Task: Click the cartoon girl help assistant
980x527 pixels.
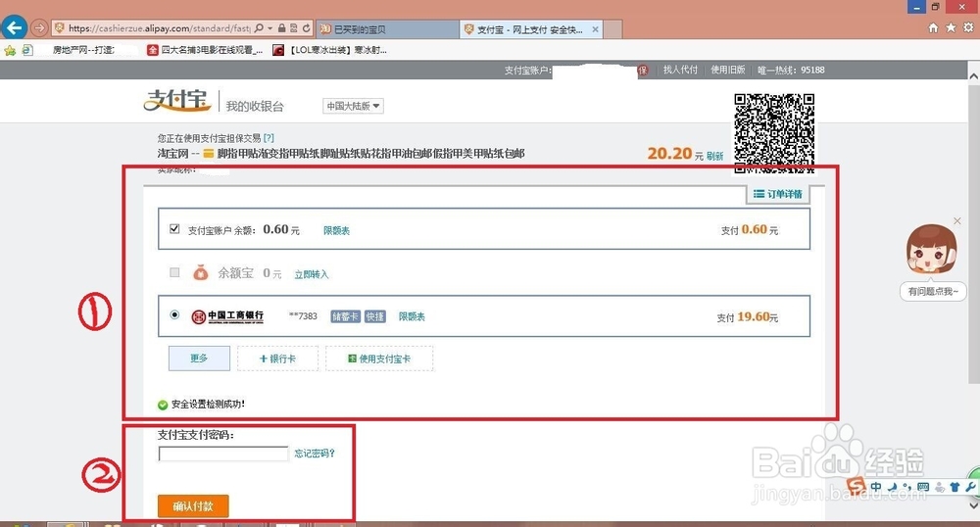Action: [931, 250]
